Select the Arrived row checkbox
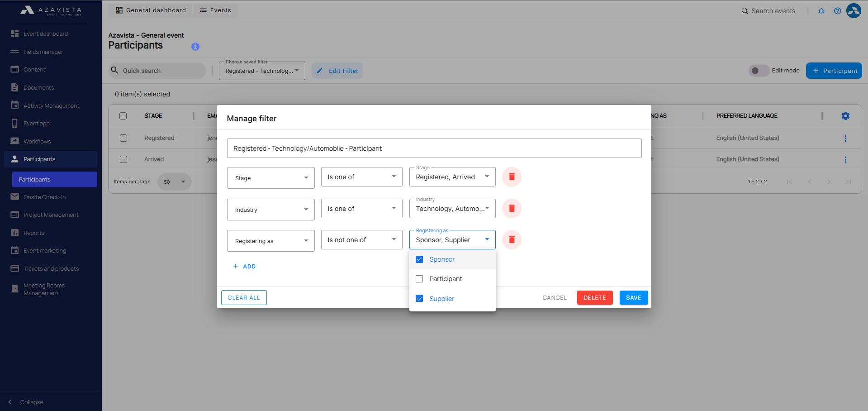The height and width of the screenshot is (411, 868). (123, 159)
